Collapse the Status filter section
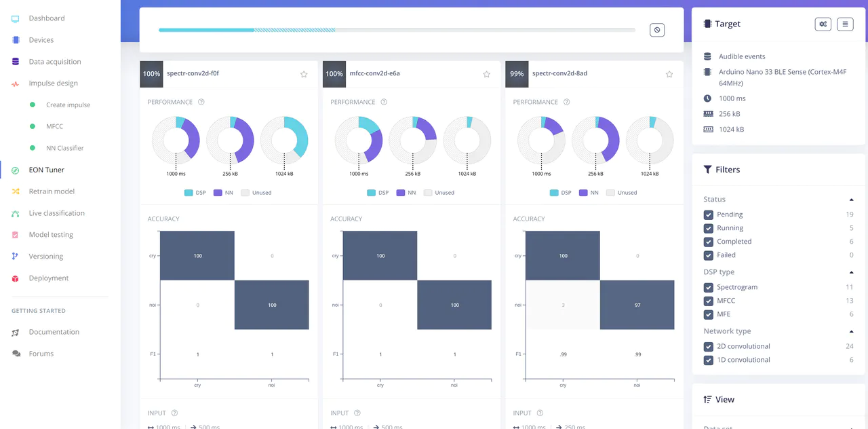This screenshot has width=868, height=429. tap(851, 200)
